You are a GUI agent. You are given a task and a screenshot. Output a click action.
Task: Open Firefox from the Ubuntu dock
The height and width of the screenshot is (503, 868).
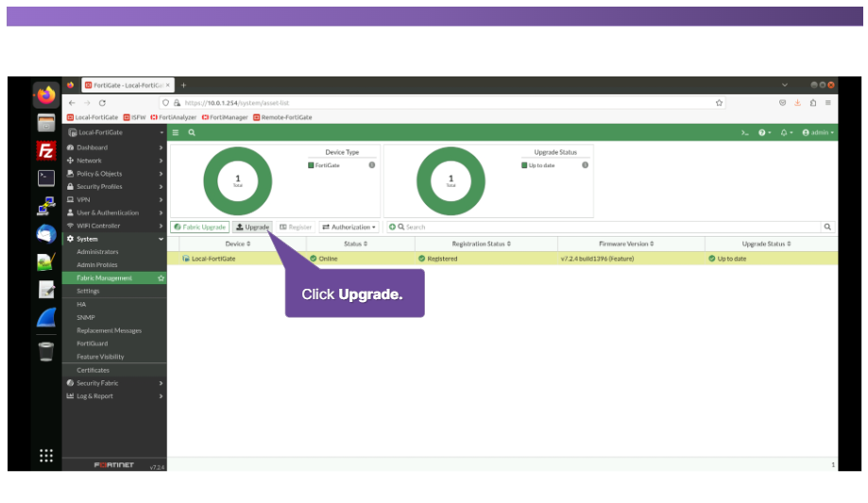click(x=46, y=95)
